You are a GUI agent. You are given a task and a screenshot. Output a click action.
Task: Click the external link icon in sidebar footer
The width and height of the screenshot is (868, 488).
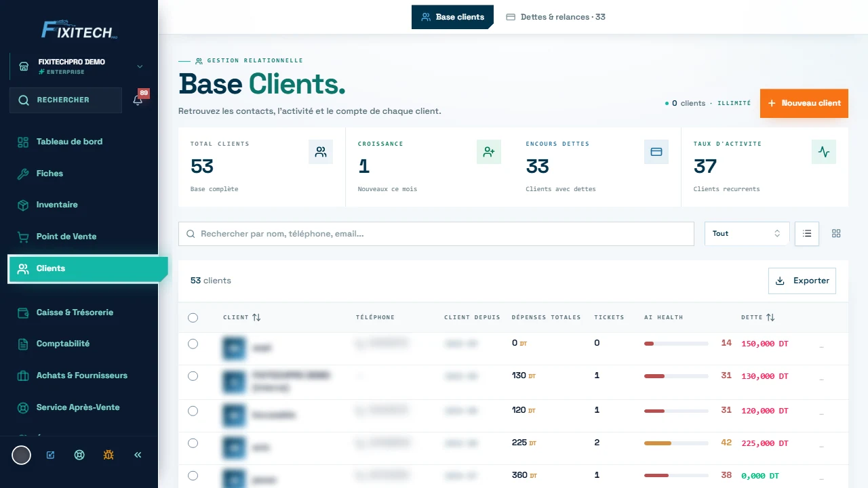[x=50, y=455]
